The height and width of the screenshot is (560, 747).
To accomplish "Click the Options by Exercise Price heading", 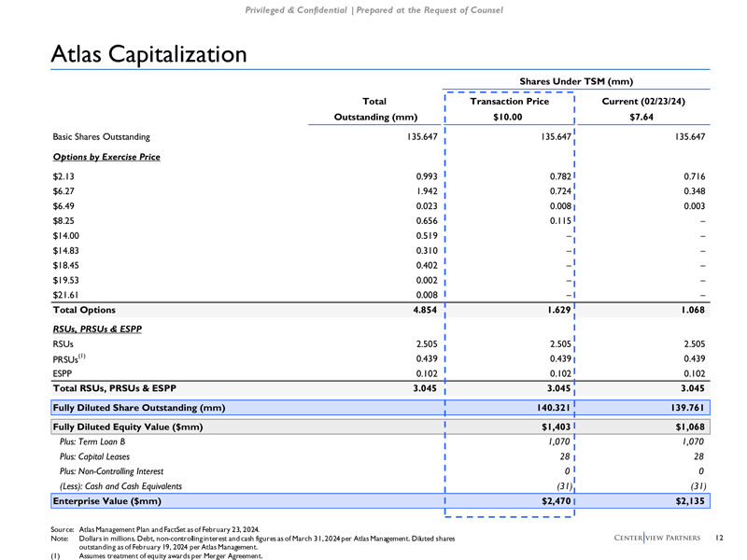I will click(106, 156).
